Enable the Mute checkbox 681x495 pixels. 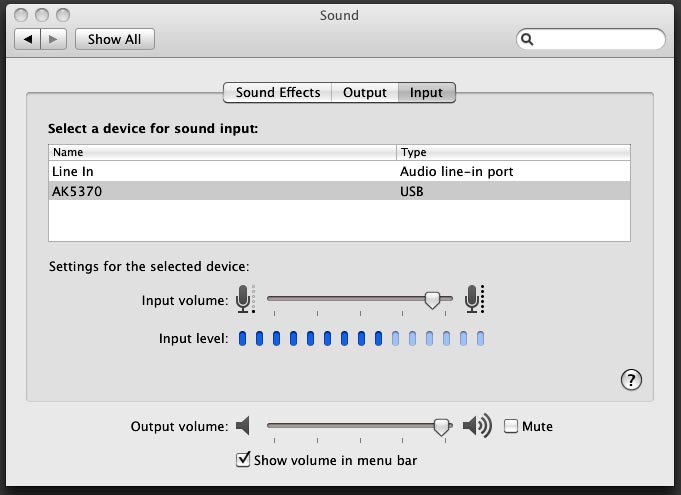(x=511, y=427)
